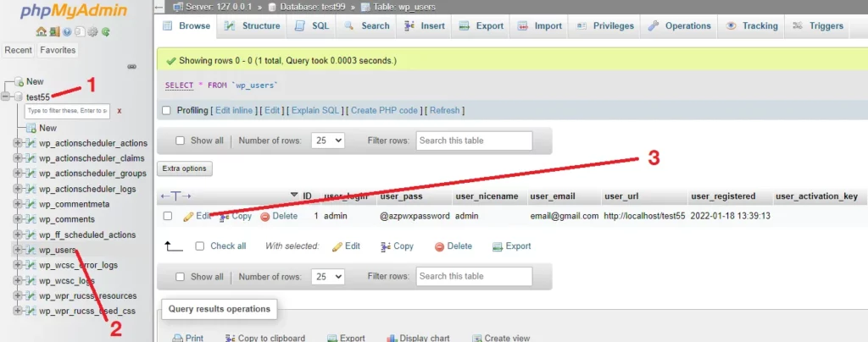Click Export in With selected actions
Image resolution: width=868 pixels, height=342 pixels.
pyautogui.click(x=512, y=245)
